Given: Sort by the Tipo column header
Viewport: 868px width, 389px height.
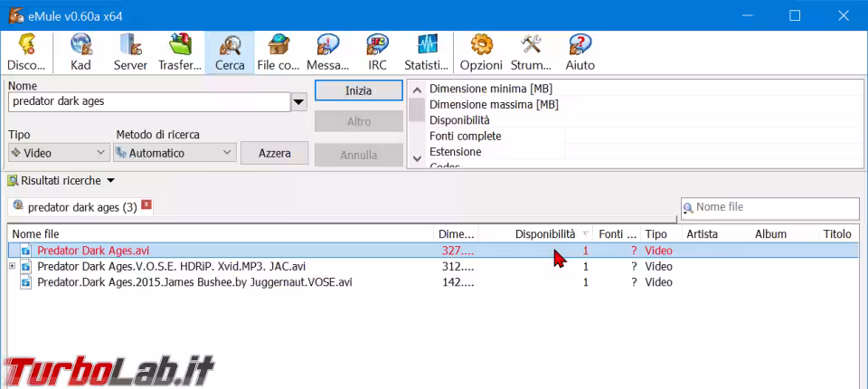Looking at the screenshot, I should point(661,234).
